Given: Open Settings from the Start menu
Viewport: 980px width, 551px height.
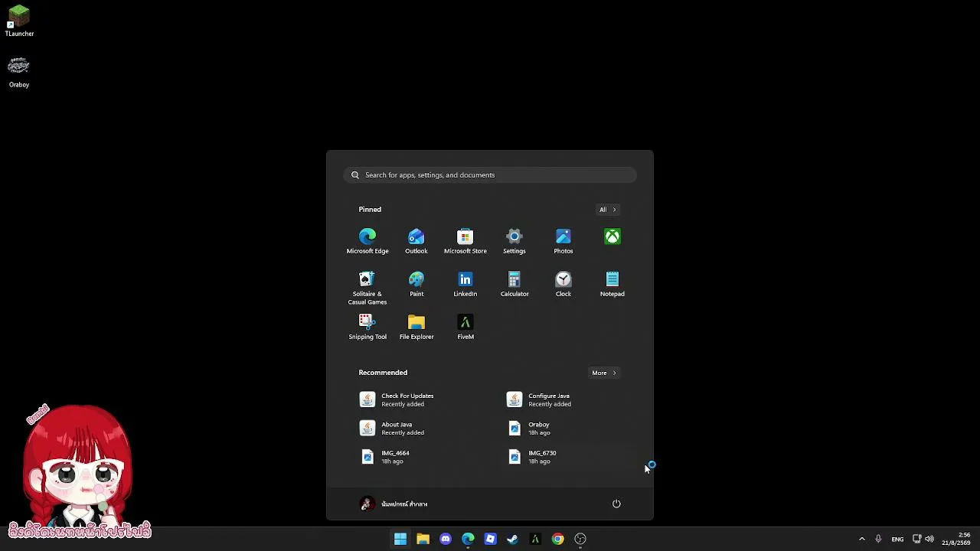Looking at the screenshot, I should tap(514, 240).
